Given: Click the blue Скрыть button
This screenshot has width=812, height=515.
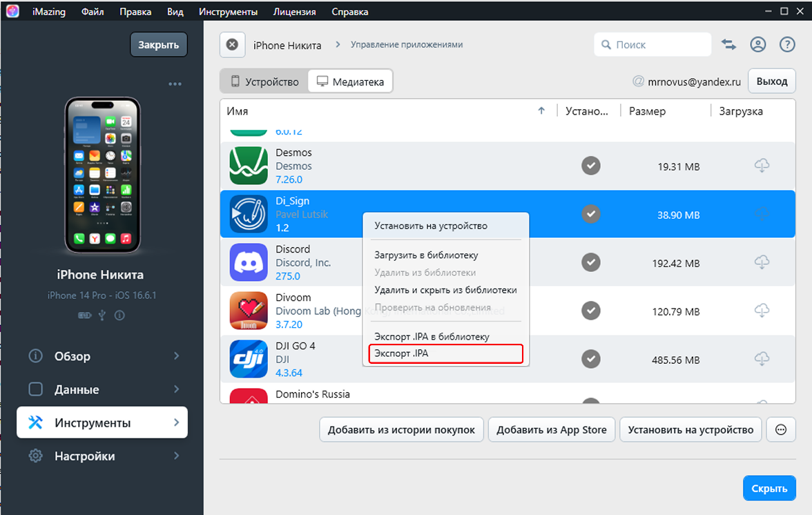Looking at the screenshot, I should click(x=768, y=488).
